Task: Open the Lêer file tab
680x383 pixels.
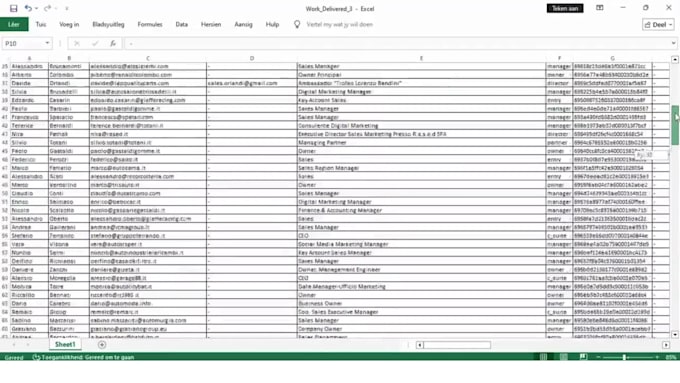Action: click(14, 24)
